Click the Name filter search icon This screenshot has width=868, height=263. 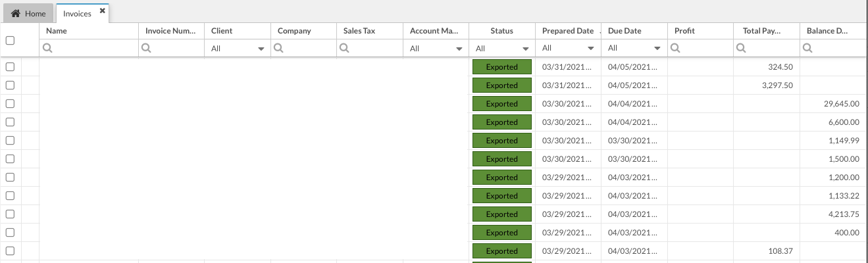click(x=47, y=48)
